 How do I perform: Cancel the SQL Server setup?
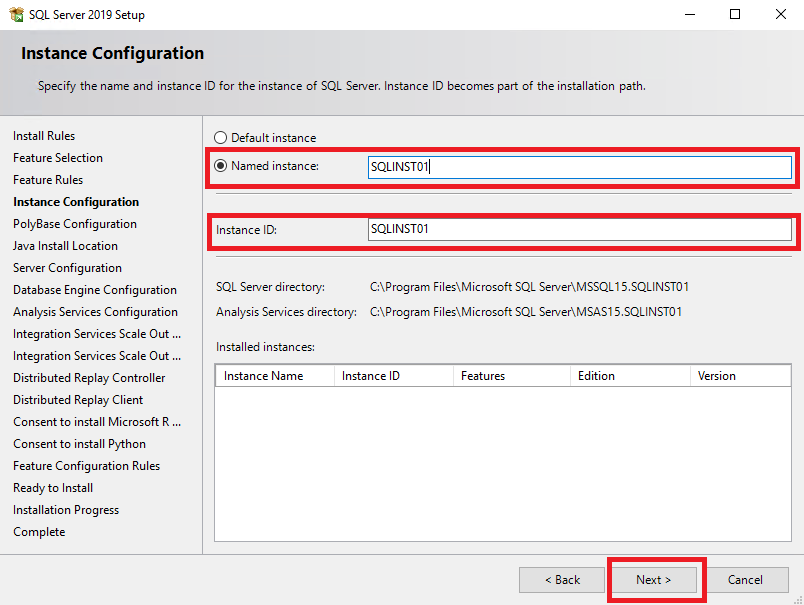click(x=745, y=580)
